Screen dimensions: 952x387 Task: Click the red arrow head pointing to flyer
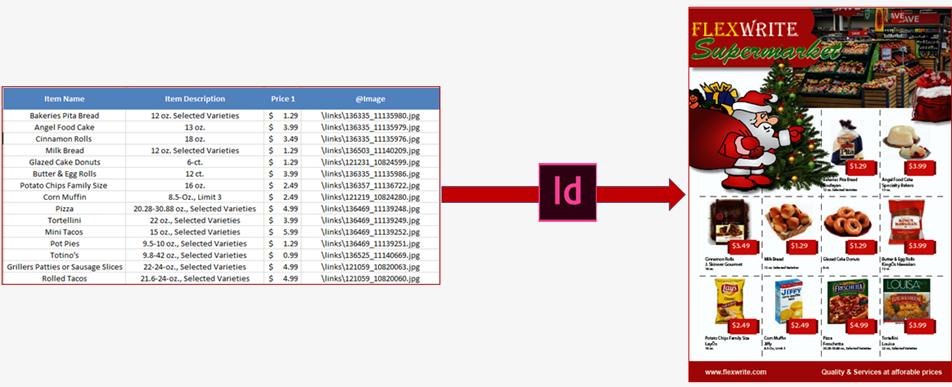(677, 194)
